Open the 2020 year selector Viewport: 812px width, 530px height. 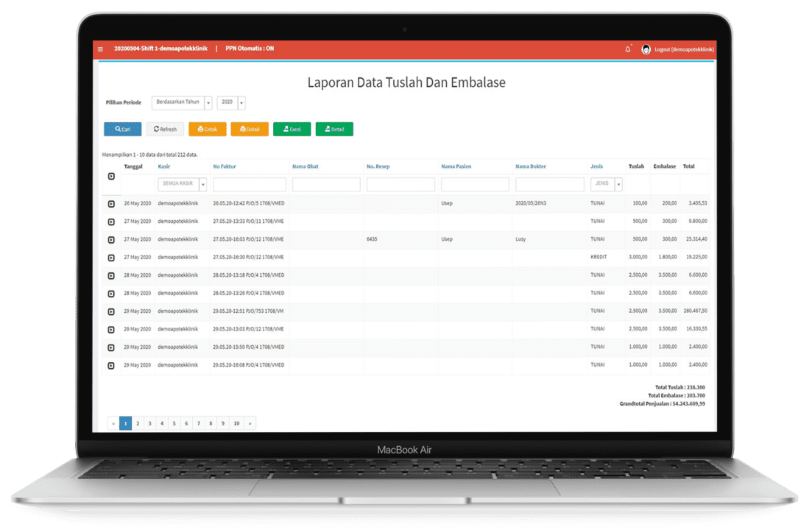coord(230,102)
